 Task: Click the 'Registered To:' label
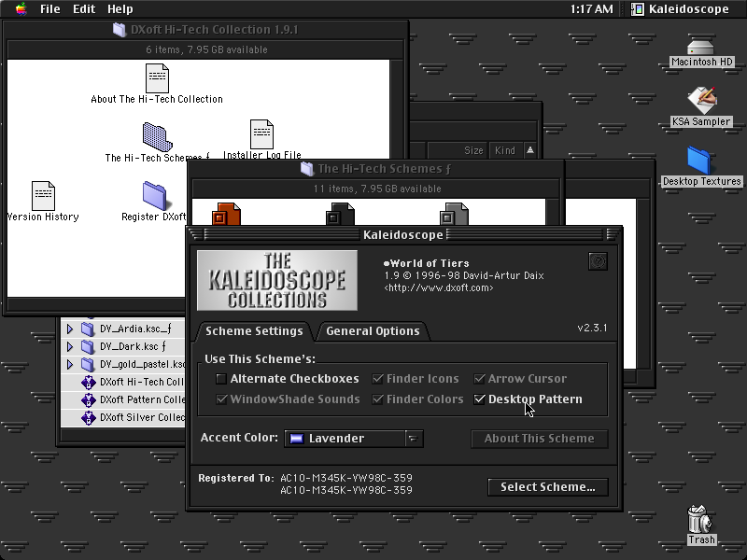[x=236, y=478]
